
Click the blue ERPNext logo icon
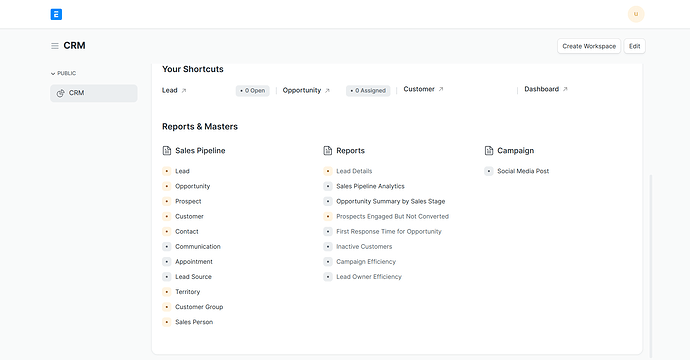(x=56, y=14)
